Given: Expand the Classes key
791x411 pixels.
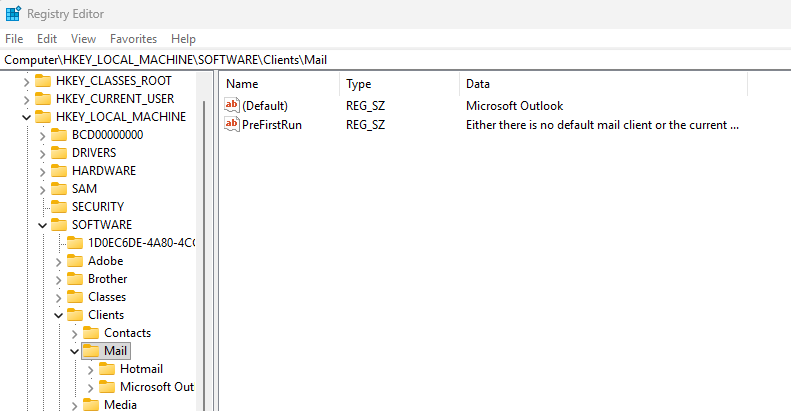Looking at the screenshot, I should (x=59, y=298).
